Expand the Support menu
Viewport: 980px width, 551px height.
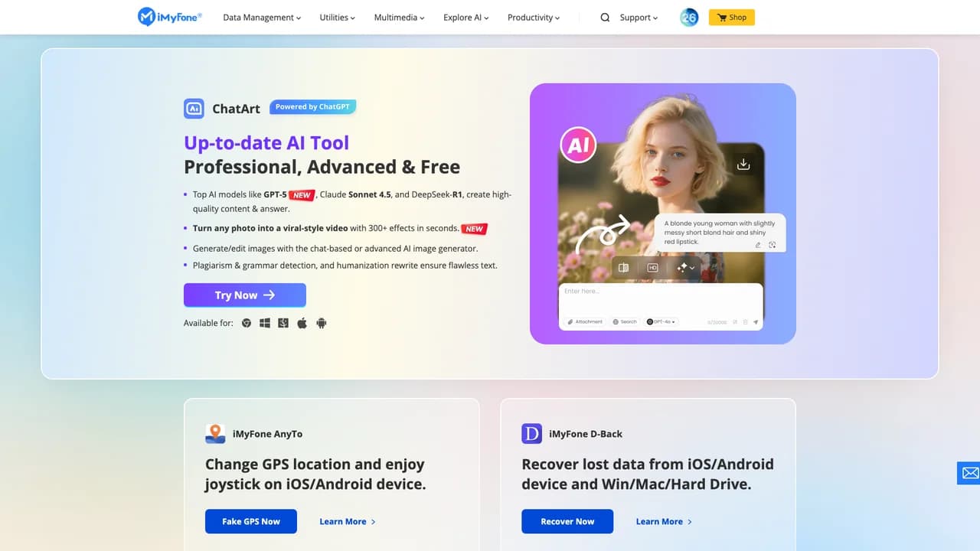[639, 18]
